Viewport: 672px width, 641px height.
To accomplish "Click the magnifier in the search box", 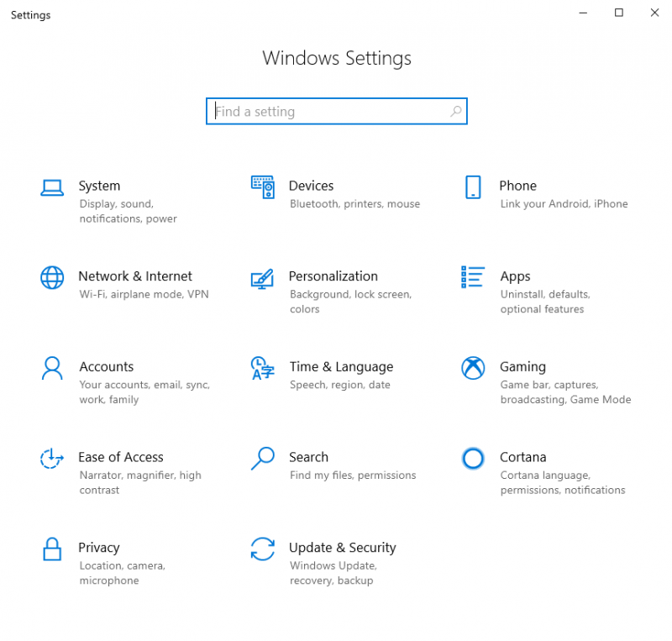I will point(455,112).
